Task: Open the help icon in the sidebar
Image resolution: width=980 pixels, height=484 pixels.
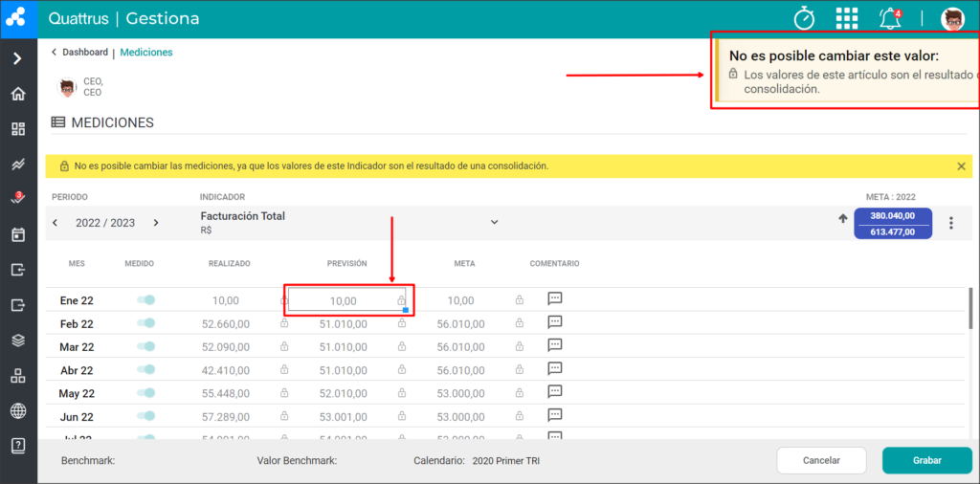Action: (x=18, y=446)
